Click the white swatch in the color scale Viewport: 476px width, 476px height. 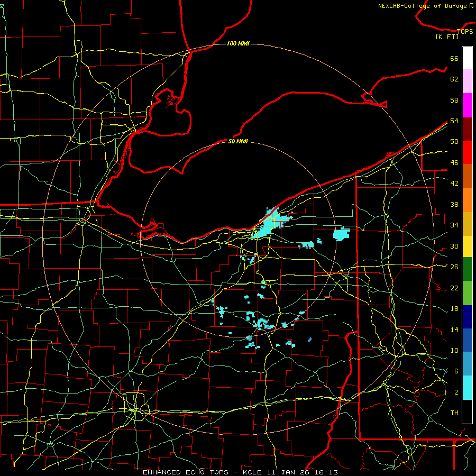pos(467,58)
